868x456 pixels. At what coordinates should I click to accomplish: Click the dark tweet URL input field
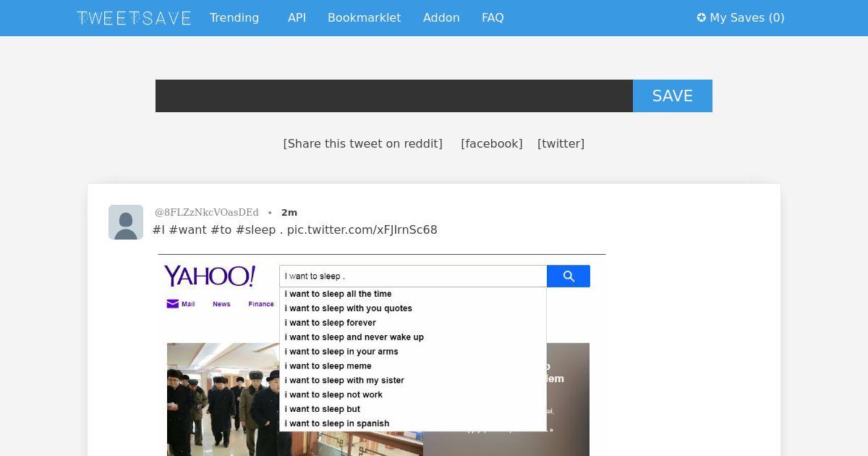tap(394, 96)
